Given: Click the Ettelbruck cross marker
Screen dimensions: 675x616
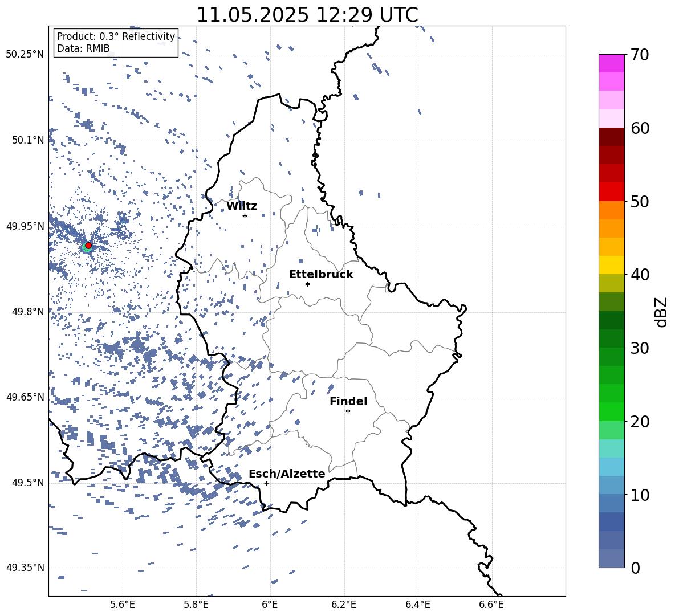Looking at the screenshot, I should click(307, 284).
